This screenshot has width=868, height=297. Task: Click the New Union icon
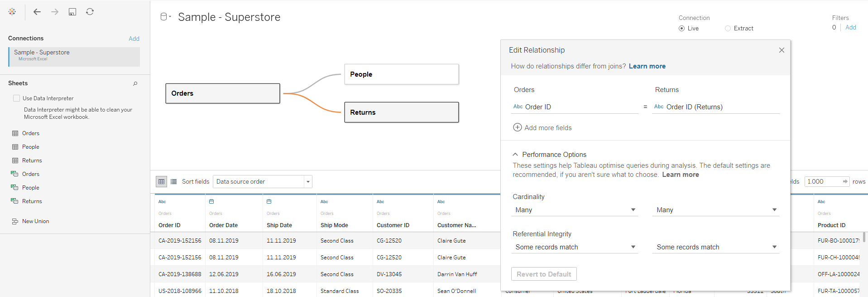[15, 221]
